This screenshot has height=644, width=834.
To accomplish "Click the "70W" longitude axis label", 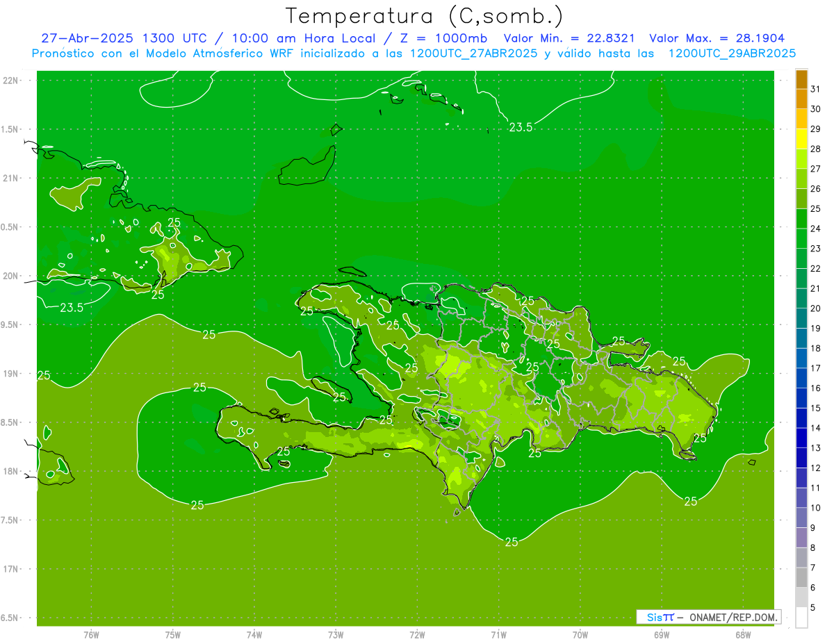I will point(580,635).
